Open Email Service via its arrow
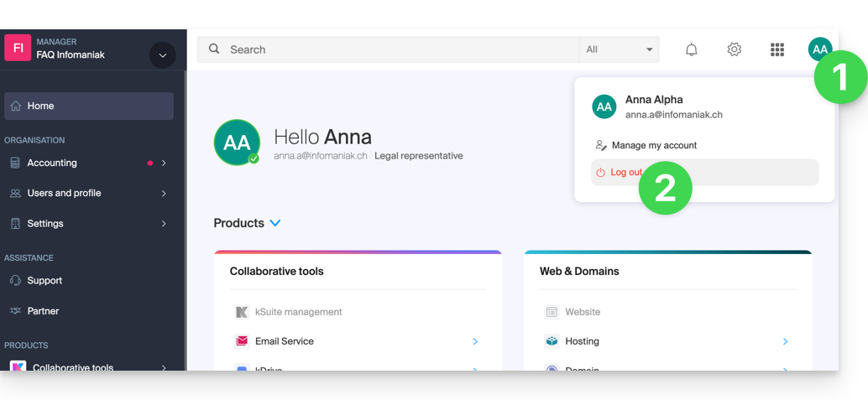The image size is (868, 400). [475, 341]
